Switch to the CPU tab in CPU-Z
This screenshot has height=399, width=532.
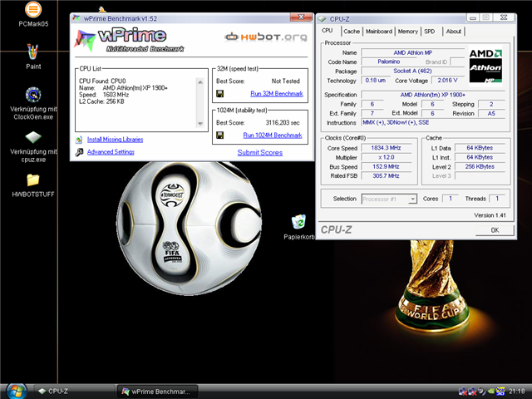coord(327,31)
